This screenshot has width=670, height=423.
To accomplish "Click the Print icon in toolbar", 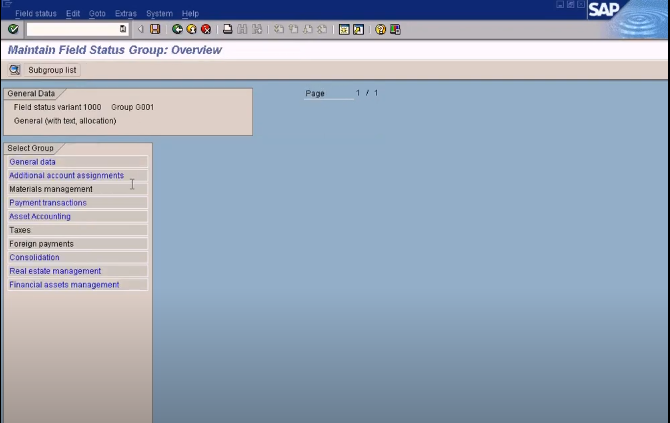I will 228,29.
